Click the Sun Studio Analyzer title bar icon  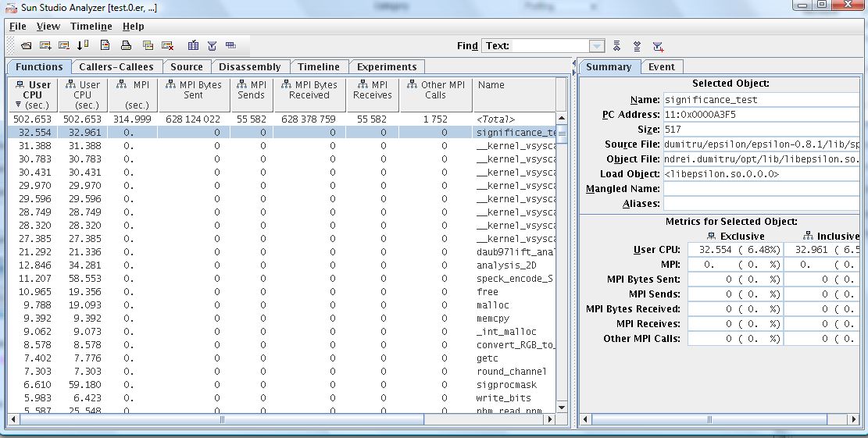coord(11,8)
